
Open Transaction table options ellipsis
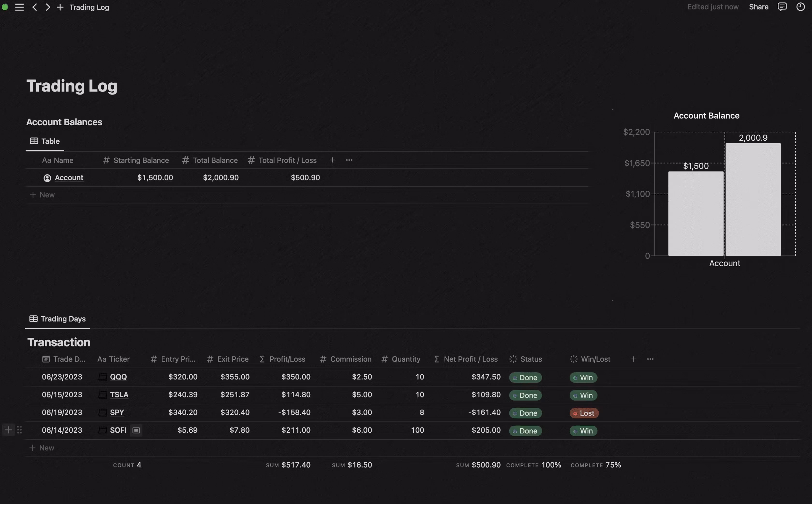coord(650,360)
